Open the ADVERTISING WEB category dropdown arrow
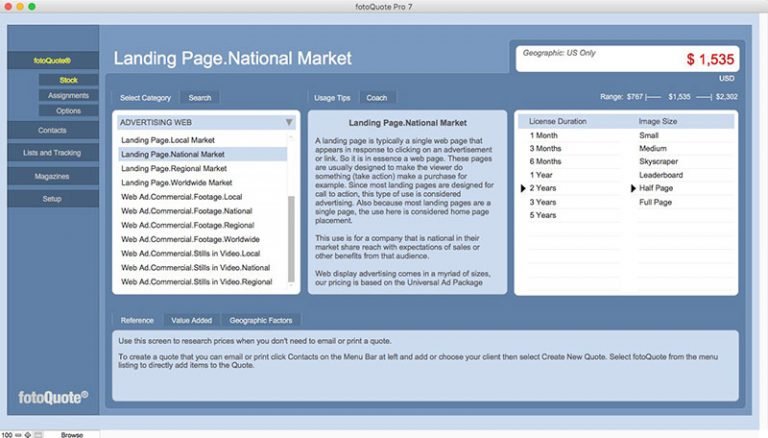 click(x=289, y=122)
